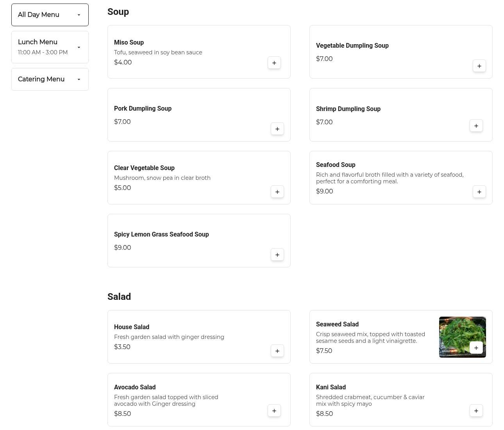Expand the All Day Menu dropdown
This screenshot has width=504, height=430.
pyautogui.click(x=50, y=15)
